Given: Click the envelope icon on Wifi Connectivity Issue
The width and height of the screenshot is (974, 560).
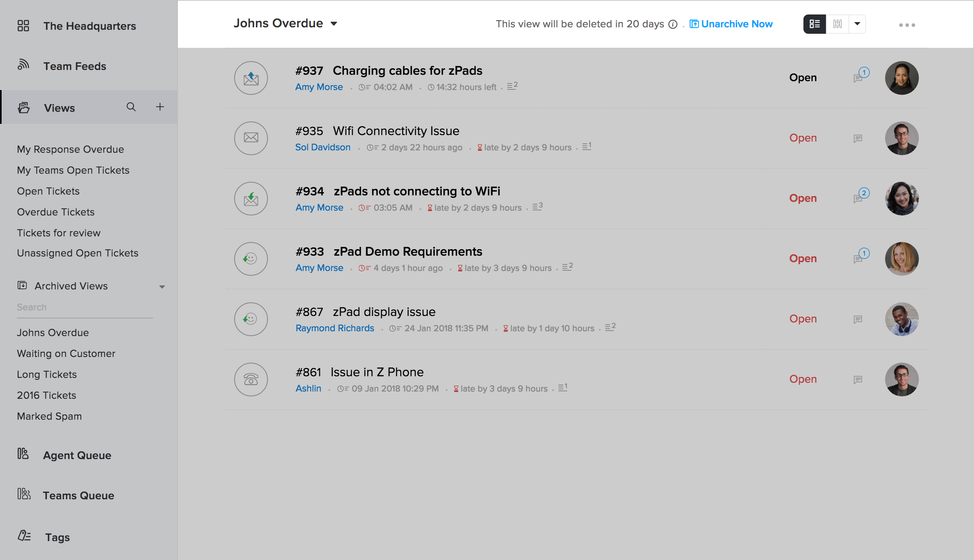Looking at the screenshot, I should (251, 138).
